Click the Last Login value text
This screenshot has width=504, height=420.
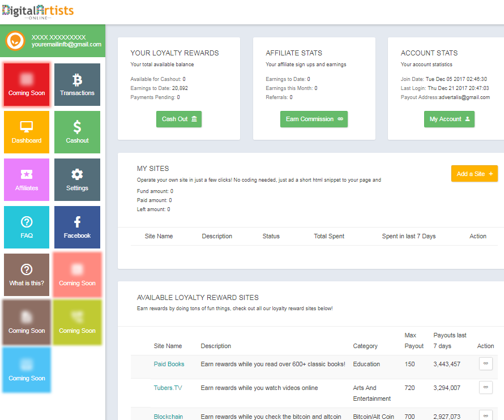458,88
